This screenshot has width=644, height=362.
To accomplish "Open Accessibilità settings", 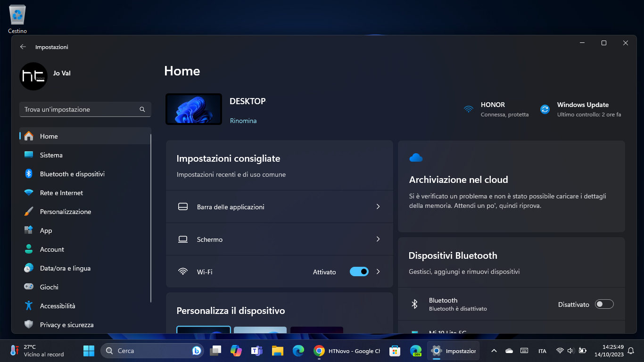I will pos(85,306).
